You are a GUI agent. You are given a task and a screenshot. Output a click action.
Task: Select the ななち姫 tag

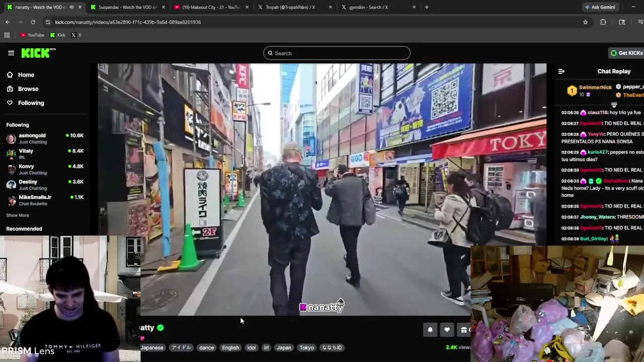[332, 347]
